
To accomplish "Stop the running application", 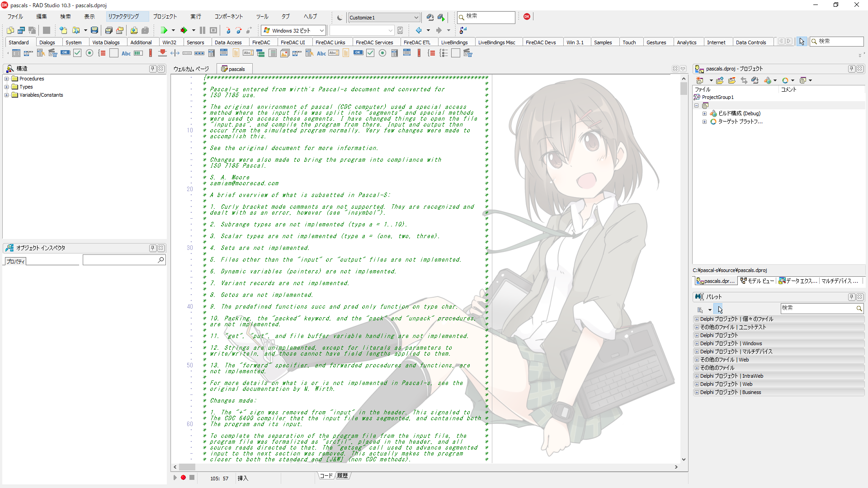I will coord(213,30).
